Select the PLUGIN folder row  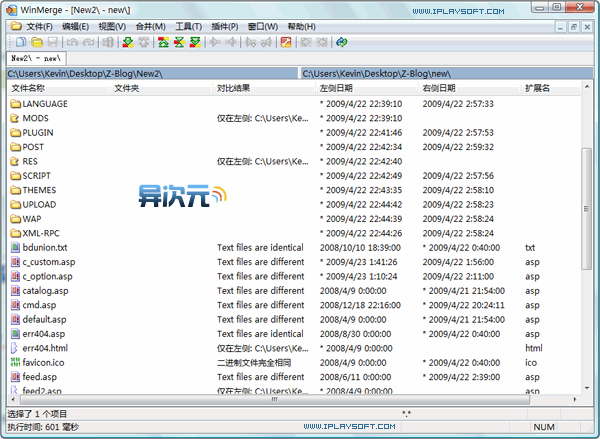294,132
